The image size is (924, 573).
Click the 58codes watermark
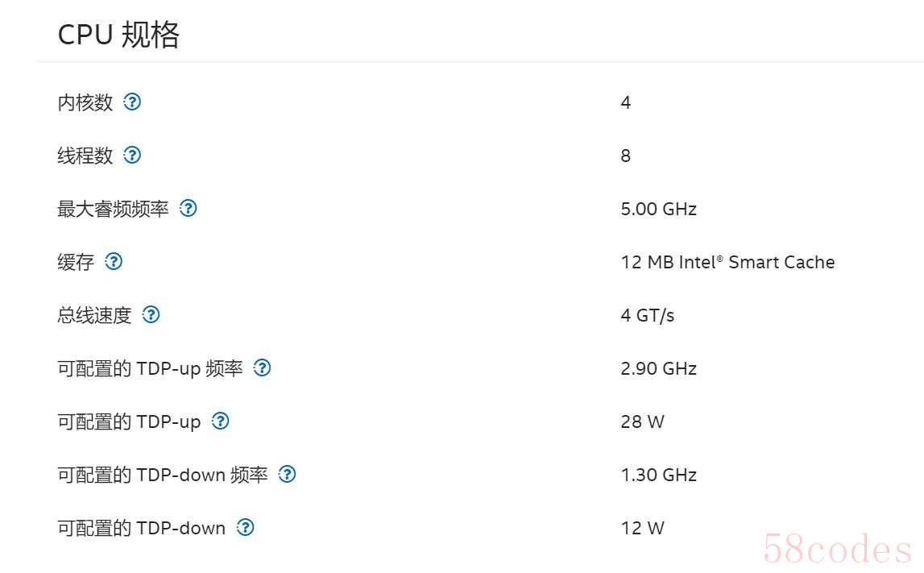[x=837, y=549]
